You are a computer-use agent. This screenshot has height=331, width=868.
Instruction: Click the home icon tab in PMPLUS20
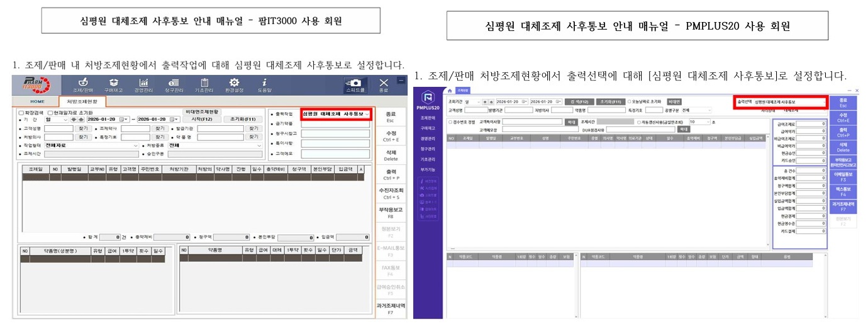(450, 90)
